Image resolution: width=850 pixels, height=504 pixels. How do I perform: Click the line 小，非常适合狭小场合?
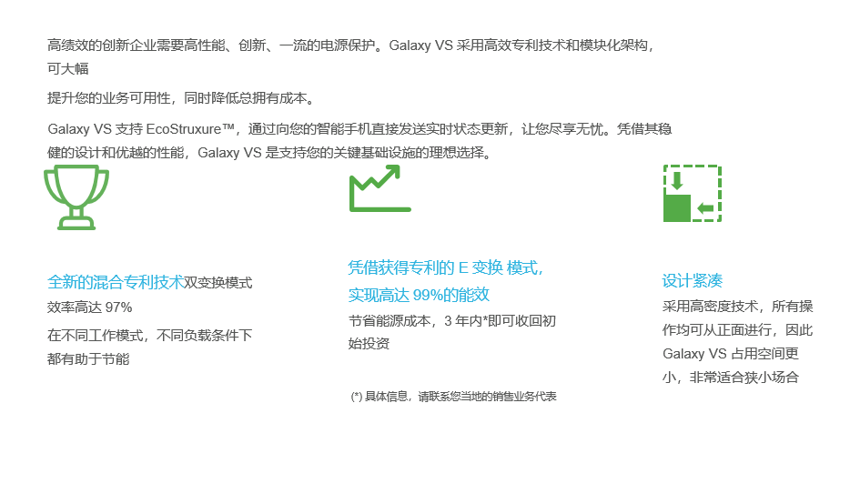[x=730, y=378]
